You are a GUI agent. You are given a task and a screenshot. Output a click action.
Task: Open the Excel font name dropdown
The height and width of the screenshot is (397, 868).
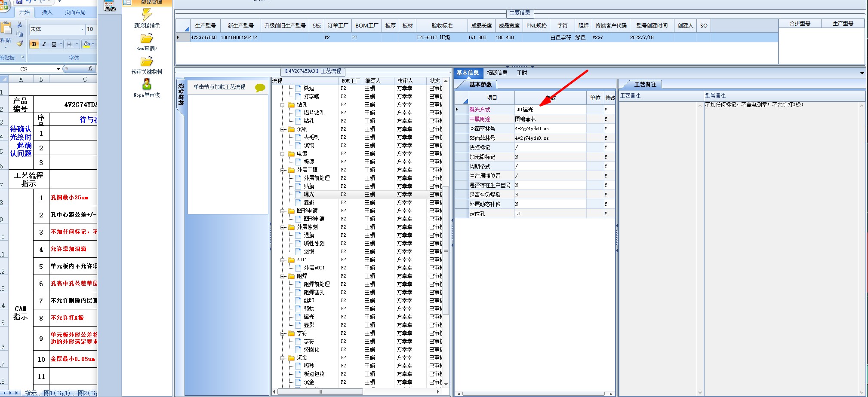pos(82,29)
